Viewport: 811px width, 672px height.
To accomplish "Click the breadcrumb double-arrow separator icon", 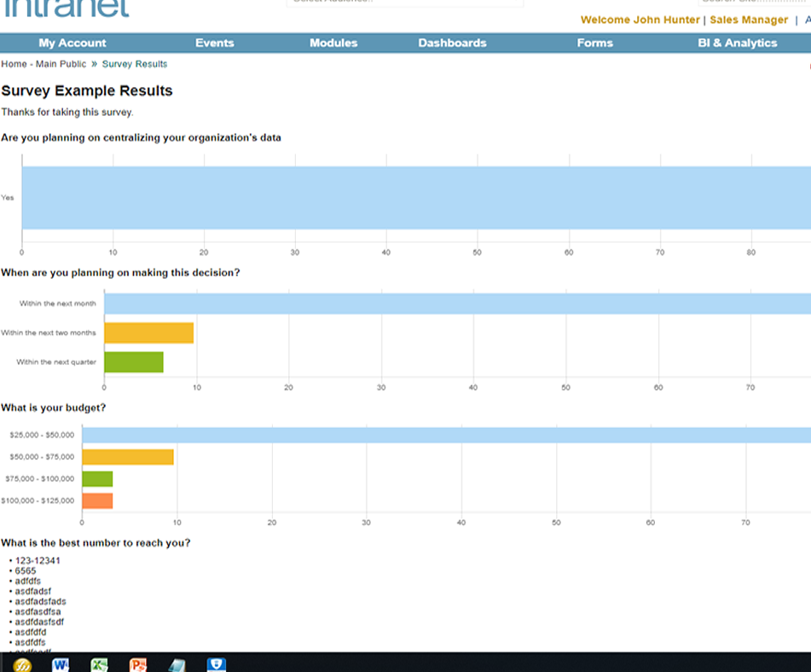I will tap(94, 64).
